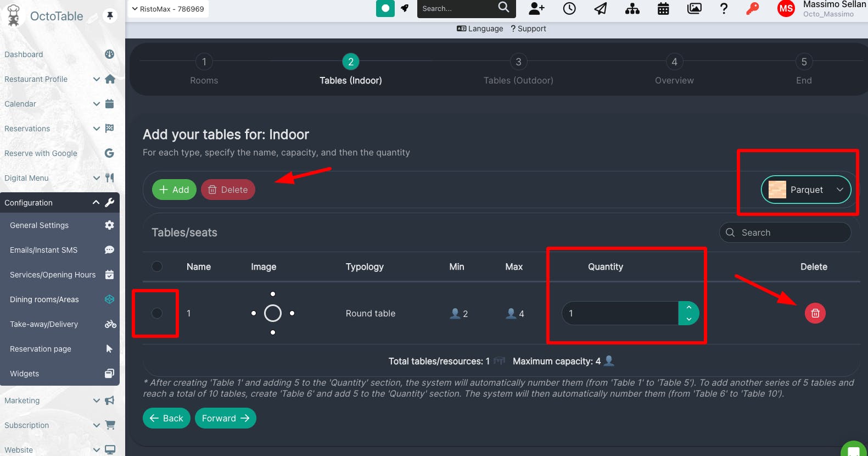
Task: Click the search magnifier icon
Action: point(503,7)
